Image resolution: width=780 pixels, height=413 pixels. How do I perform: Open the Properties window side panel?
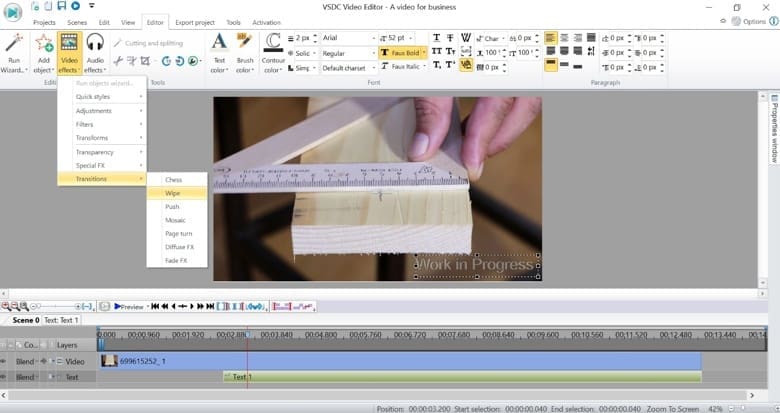[774, 128]
